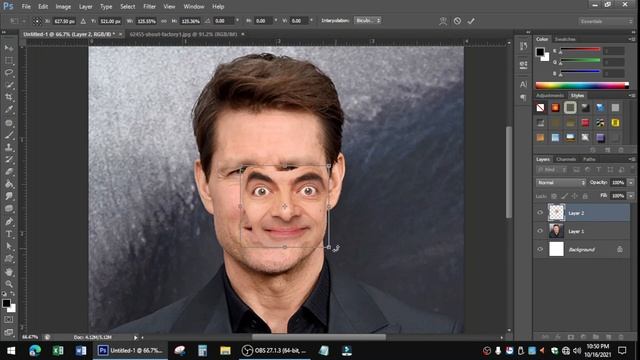Viewport: 640px width, 360px height.
Task: Commit transform with the checkmark icon
Action: pyautogui.click(x=471, y=21)
